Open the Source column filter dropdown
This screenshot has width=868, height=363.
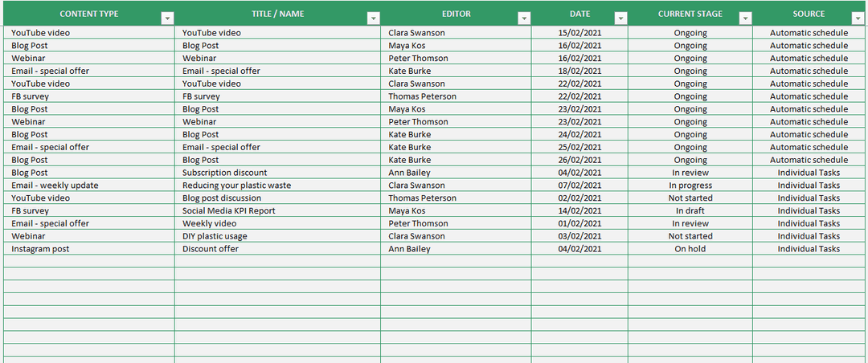[858, 18]
